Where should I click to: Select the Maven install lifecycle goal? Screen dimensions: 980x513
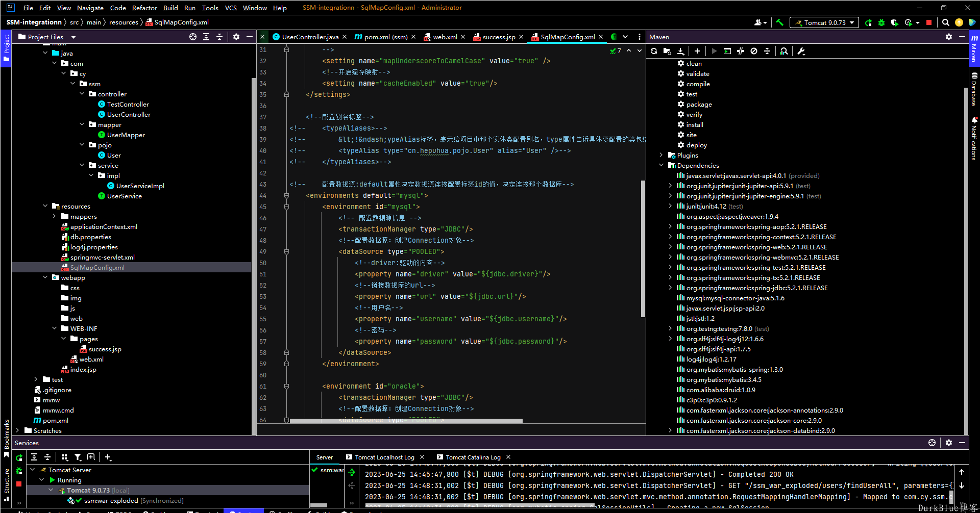tap(690, 124)
